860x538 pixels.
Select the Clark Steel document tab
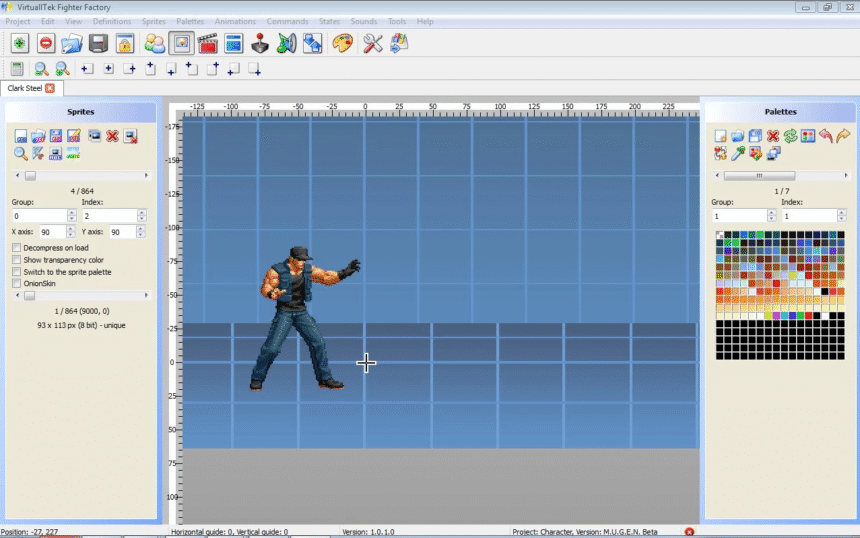[x=25, y=88]
